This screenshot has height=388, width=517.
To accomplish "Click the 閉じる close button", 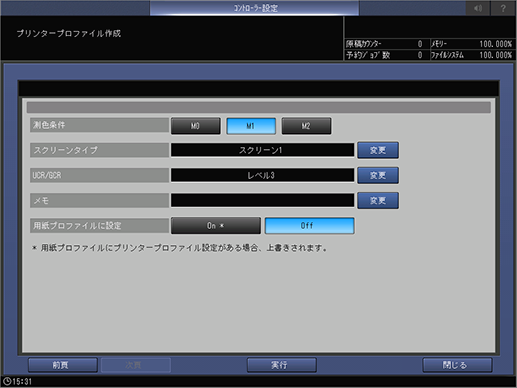I will [457, 365].
